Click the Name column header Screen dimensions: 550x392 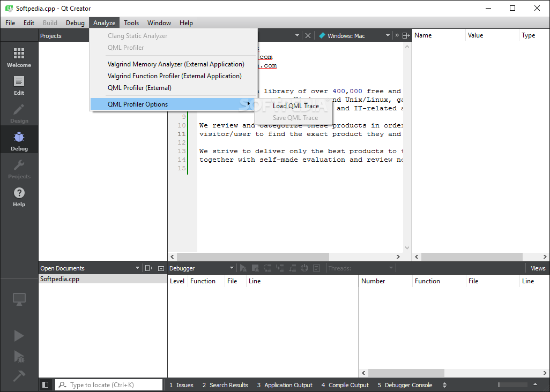(439, 35)
